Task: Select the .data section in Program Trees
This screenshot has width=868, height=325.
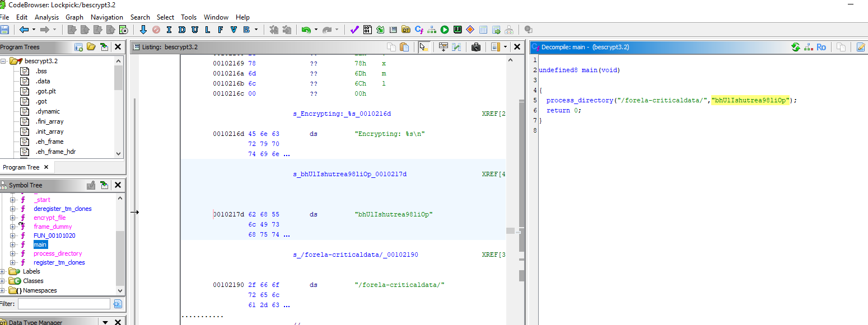Action: click(x=43, y=81)
